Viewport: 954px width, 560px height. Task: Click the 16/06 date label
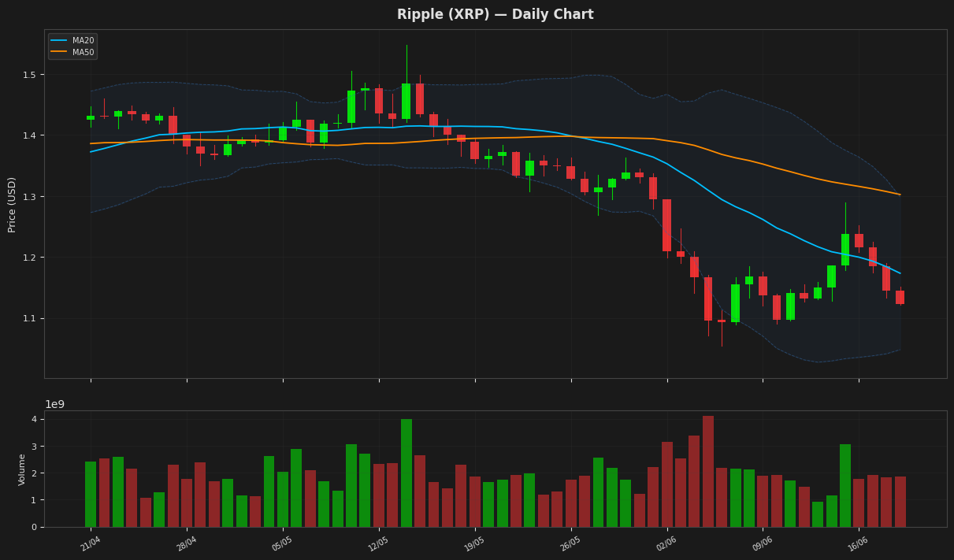pyautogui.click(x=859, y=543)
